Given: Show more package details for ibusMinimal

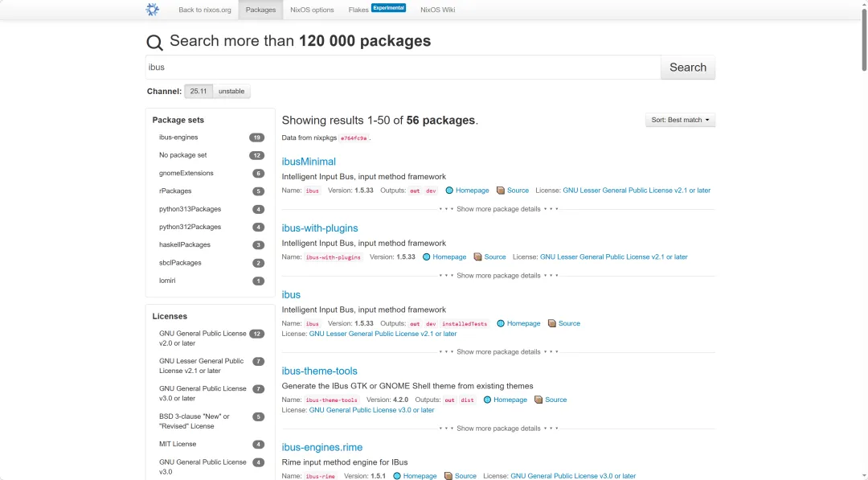Looking at the screenshot, I should (498, 209).
